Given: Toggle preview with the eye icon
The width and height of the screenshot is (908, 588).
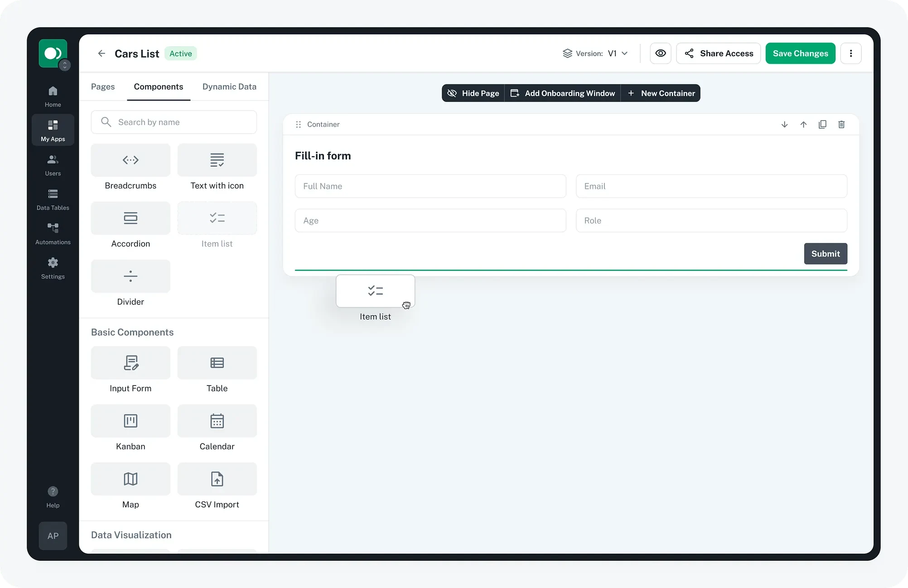Looking at the screenshot, I should 661,53.
